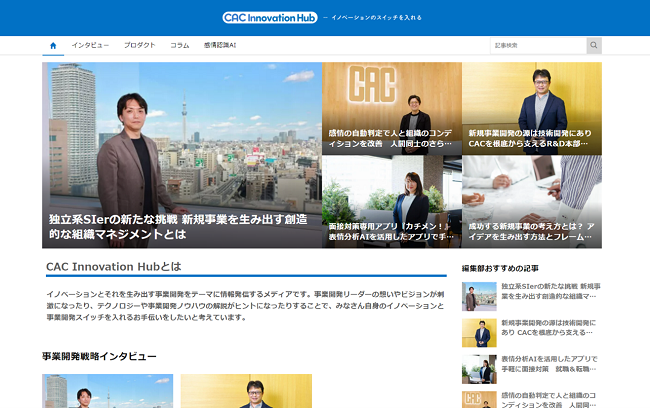The width and height of the screenshot is (650, 408).
Task: Click the search magnifier button
Action: tap(594, 45)
